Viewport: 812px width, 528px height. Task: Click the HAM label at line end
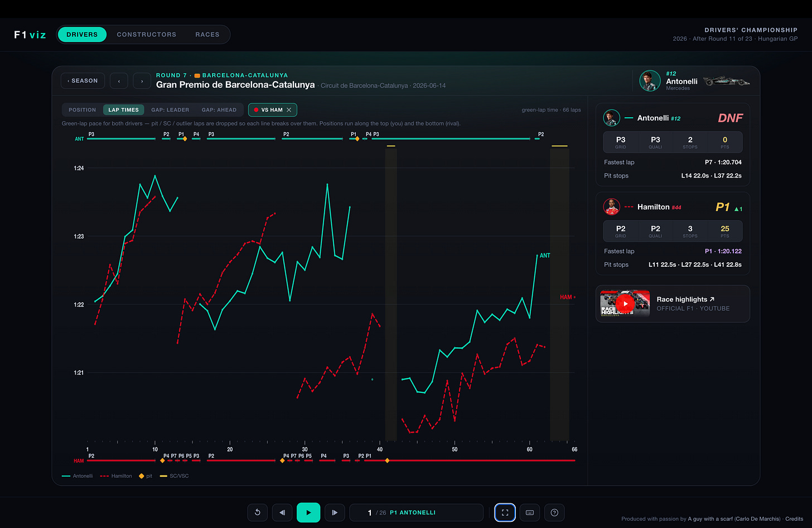coord(566,297)
